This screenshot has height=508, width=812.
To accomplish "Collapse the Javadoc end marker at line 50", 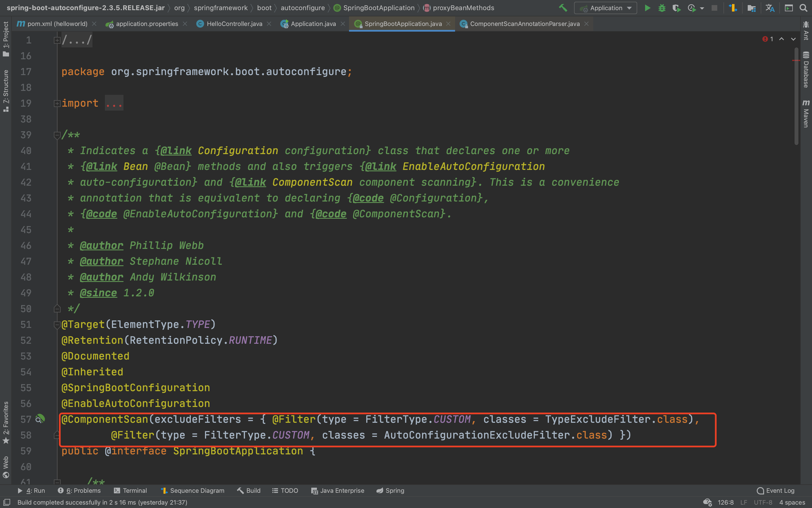I will (x=57, y=308).
